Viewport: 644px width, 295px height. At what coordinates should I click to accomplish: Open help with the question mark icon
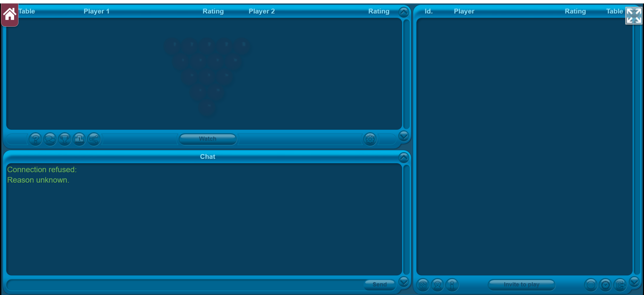pyautogui.click(x=35, y=139)
